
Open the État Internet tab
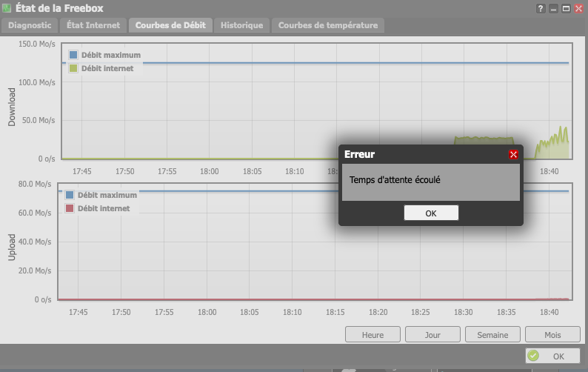[93, 25]
